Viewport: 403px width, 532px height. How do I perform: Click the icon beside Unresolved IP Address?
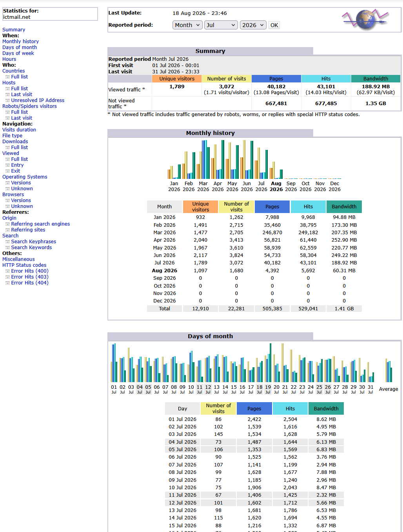click(x=7, y=100)
